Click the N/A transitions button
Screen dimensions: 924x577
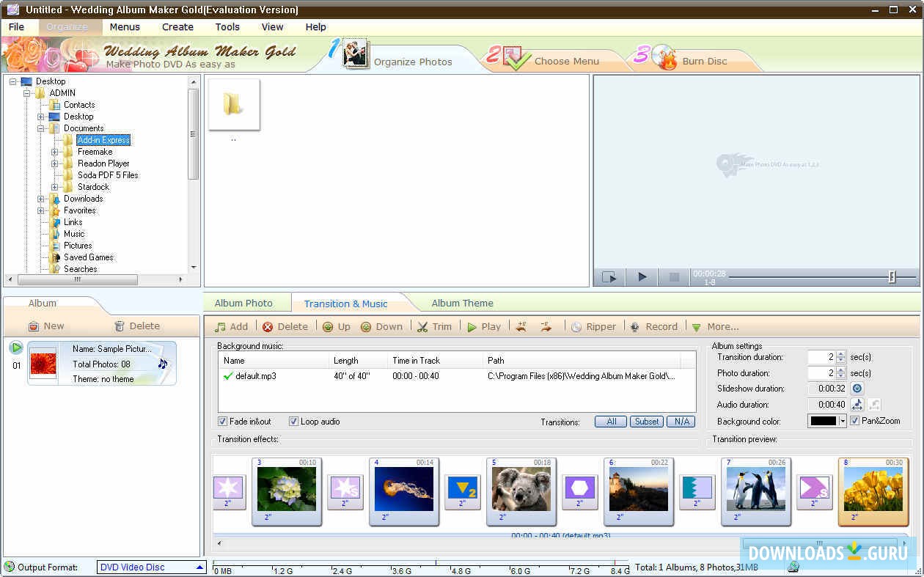[681, 422]
